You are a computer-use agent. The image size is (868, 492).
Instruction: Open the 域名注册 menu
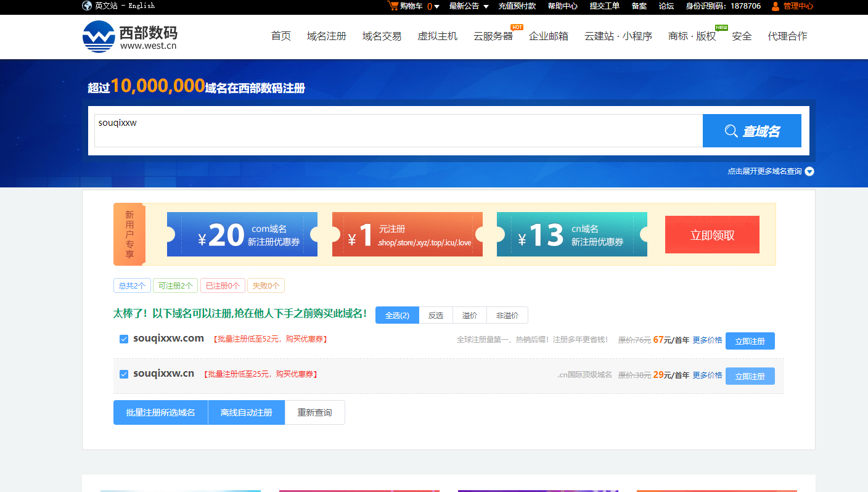327,36
